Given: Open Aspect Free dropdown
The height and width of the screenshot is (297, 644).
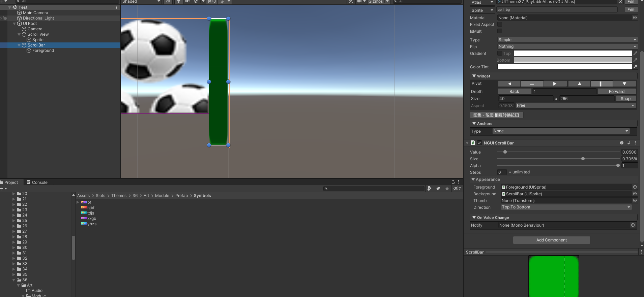Looking at the screenshot, I should click(575, 105).
